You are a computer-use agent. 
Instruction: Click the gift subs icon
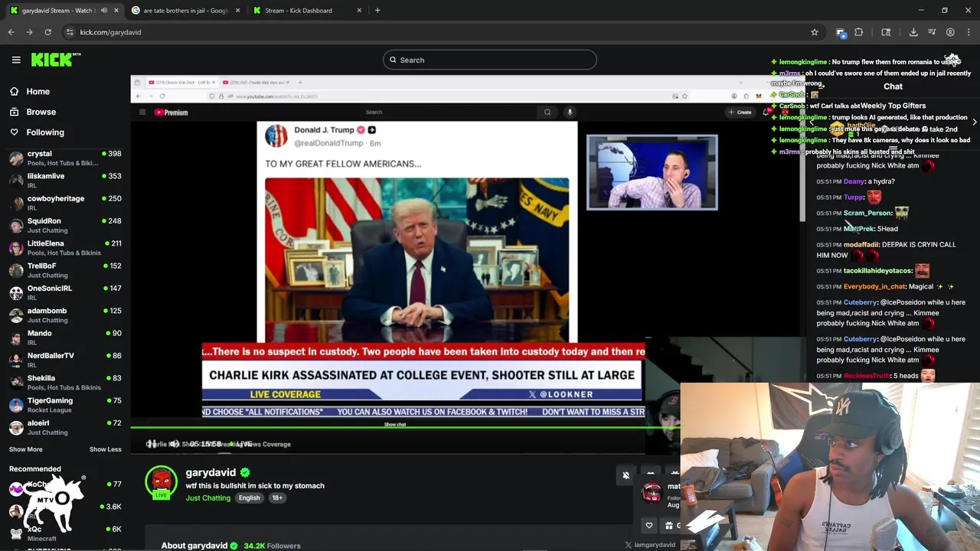click(x=669, y=525)
